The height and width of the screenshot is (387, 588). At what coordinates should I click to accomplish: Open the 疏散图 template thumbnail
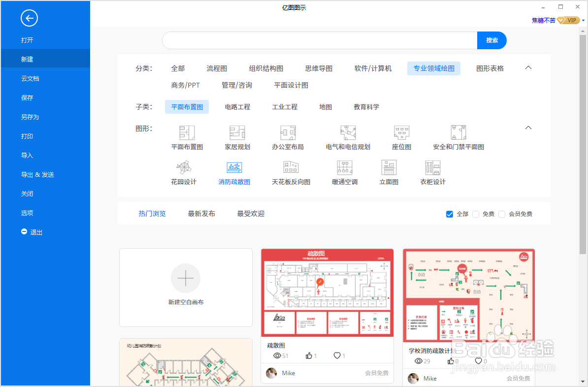pos(327,292)
